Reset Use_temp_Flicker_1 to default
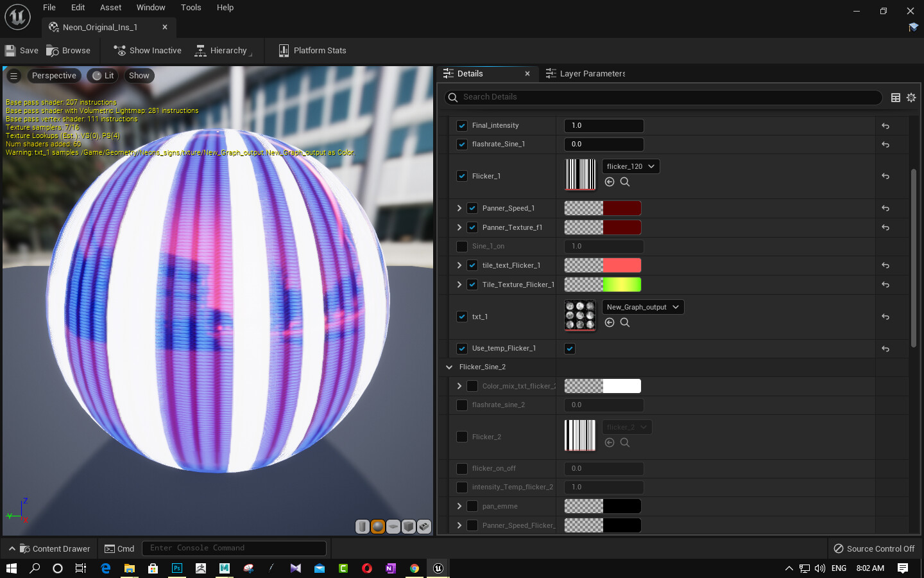The height and width of the screenshot is (578, 924). click(x=886, y=349)
